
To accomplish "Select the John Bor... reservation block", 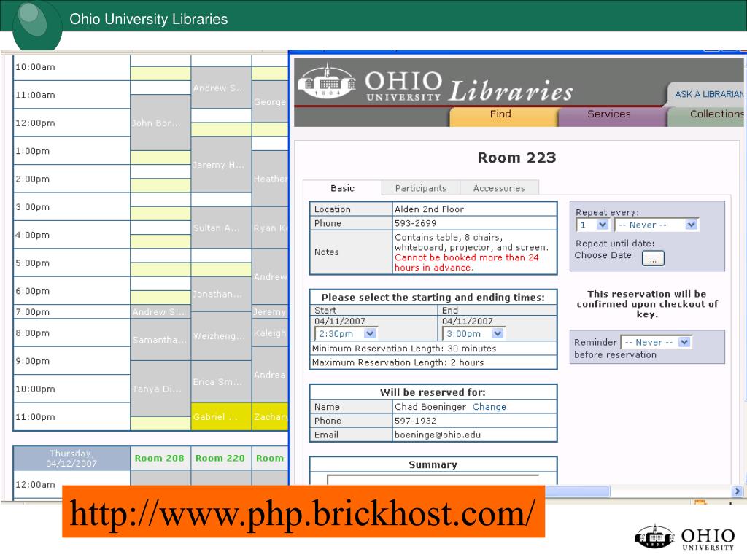I will click(x=160, y=122).
